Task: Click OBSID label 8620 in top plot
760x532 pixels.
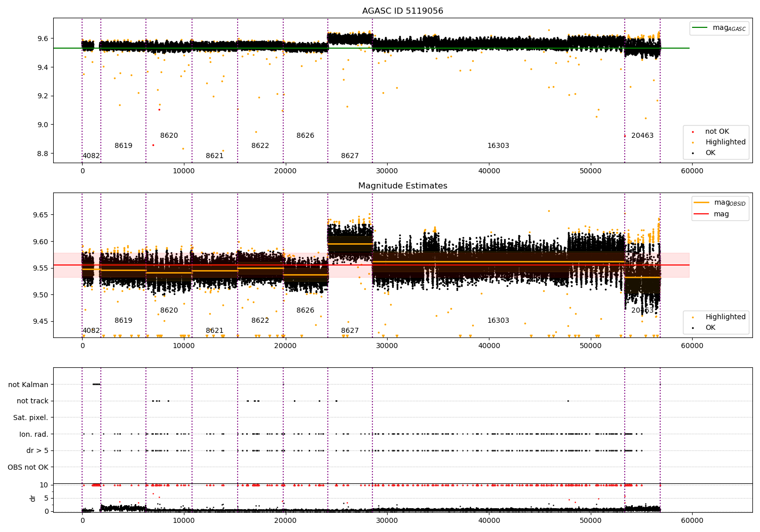Action: pos(169,136)
